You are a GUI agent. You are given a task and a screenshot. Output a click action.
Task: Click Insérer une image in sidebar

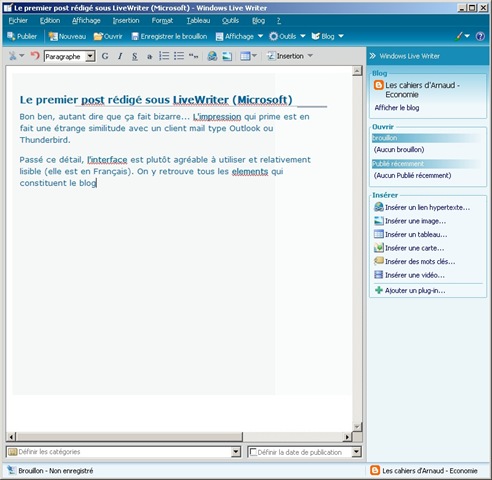tap(410, 221)
